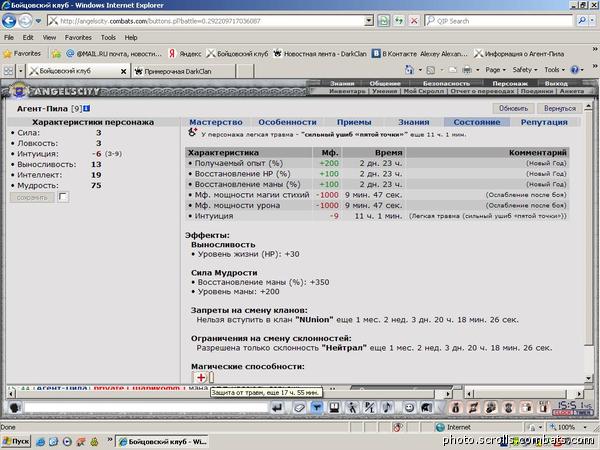This screenshot has height=450, width=600.
Task: Open the recent pages dropdown arrow
Action: tap(38, 21)
